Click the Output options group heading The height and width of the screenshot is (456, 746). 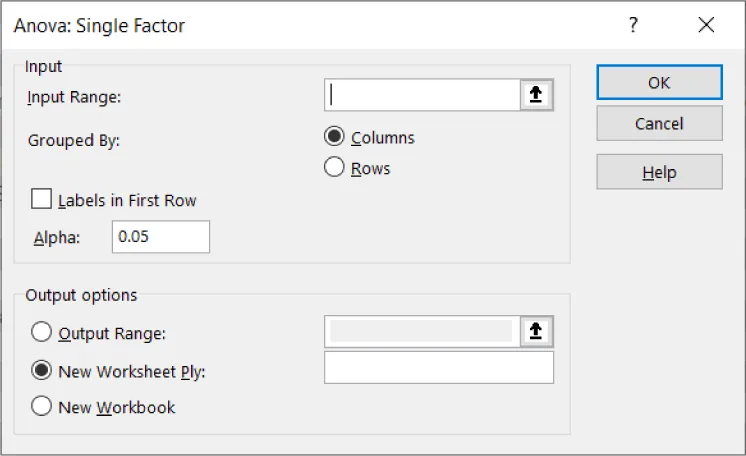click(81, 295)
